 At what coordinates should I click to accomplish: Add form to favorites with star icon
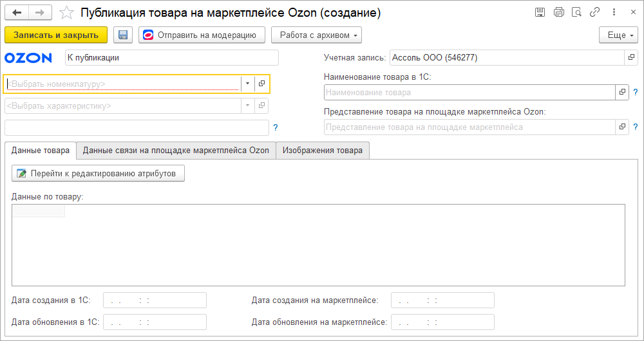pyautogui.click(x=66, y=13)
